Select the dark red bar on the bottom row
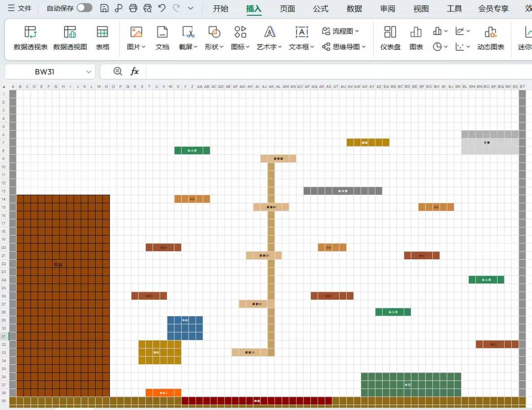 tap(257, 401)
